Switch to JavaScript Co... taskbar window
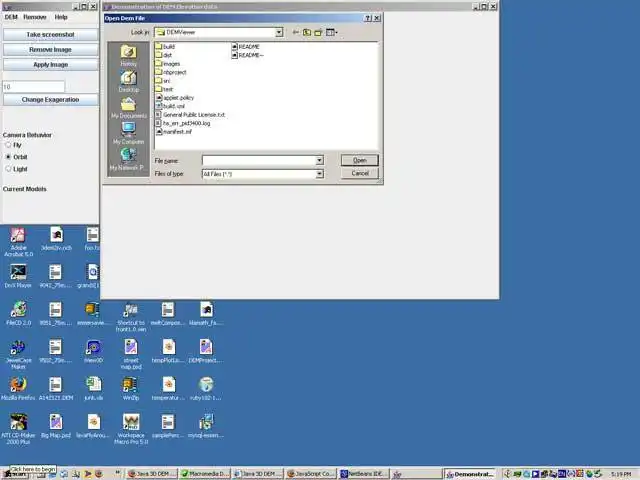 (x=311, y=474)
